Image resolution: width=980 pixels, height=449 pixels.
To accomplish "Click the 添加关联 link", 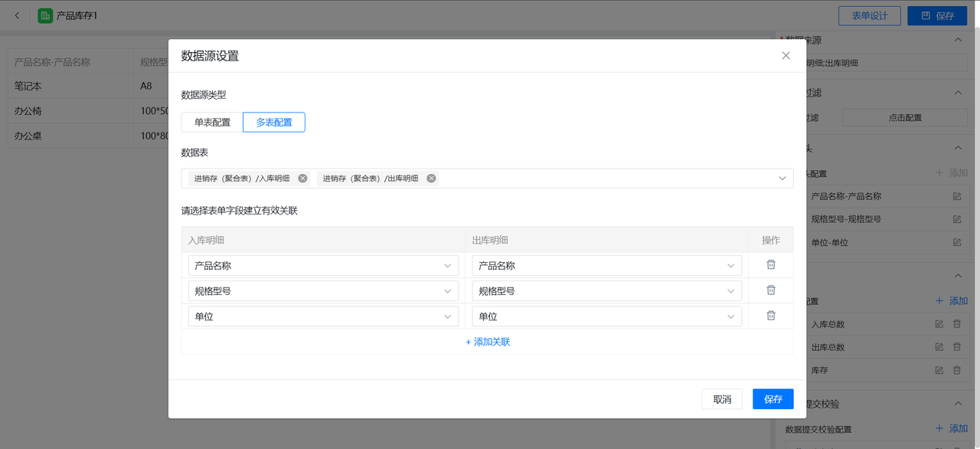I will tap(488, 342).
